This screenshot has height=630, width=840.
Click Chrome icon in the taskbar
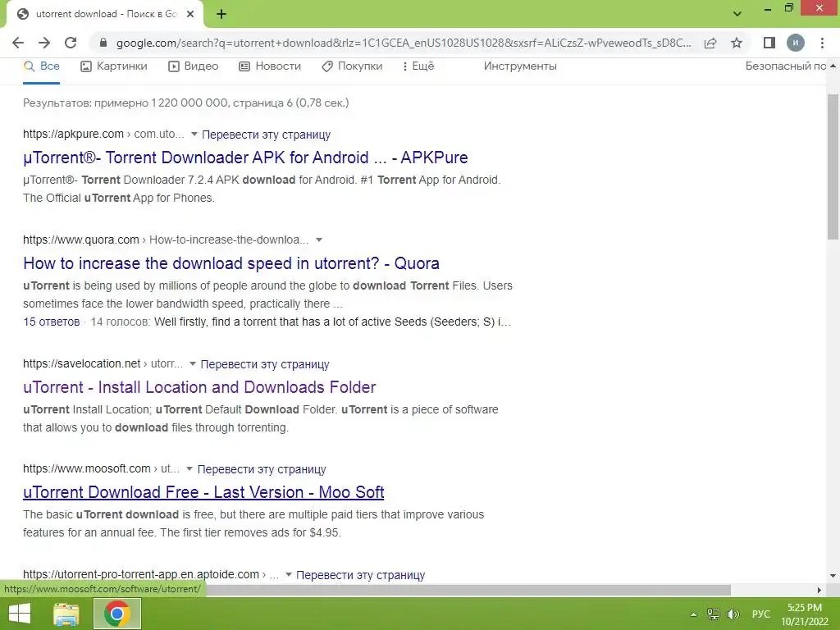click(x=117, y=614)
